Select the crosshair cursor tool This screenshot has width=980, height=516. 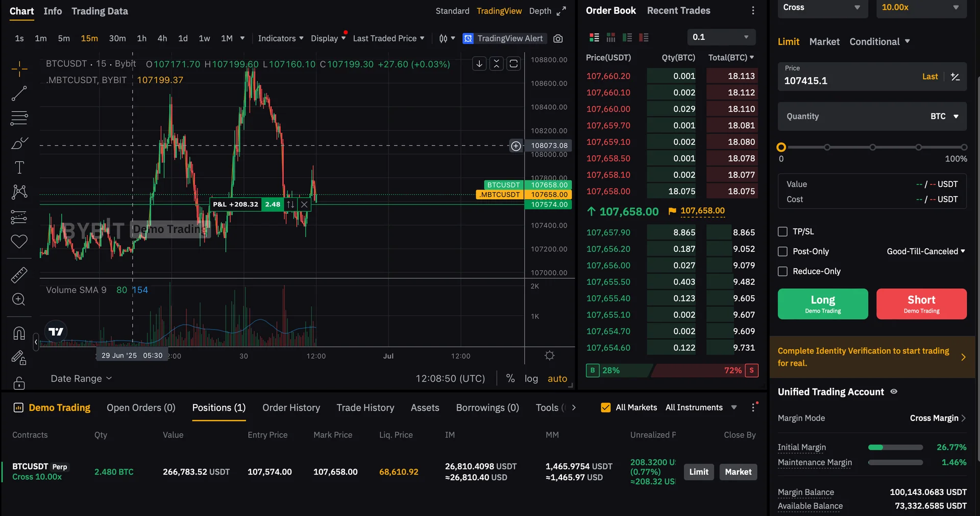tap(19, 69)
